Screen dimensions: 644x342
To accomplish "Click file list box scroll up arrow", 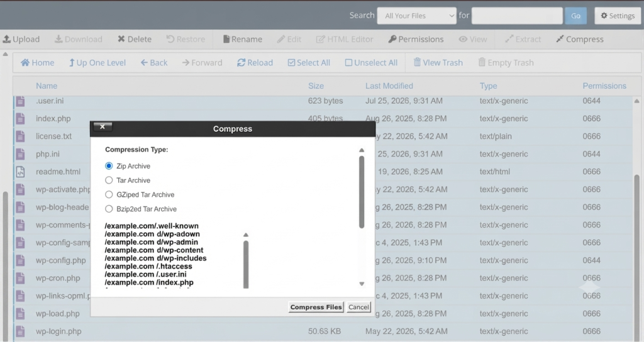I will pos(246,235).
